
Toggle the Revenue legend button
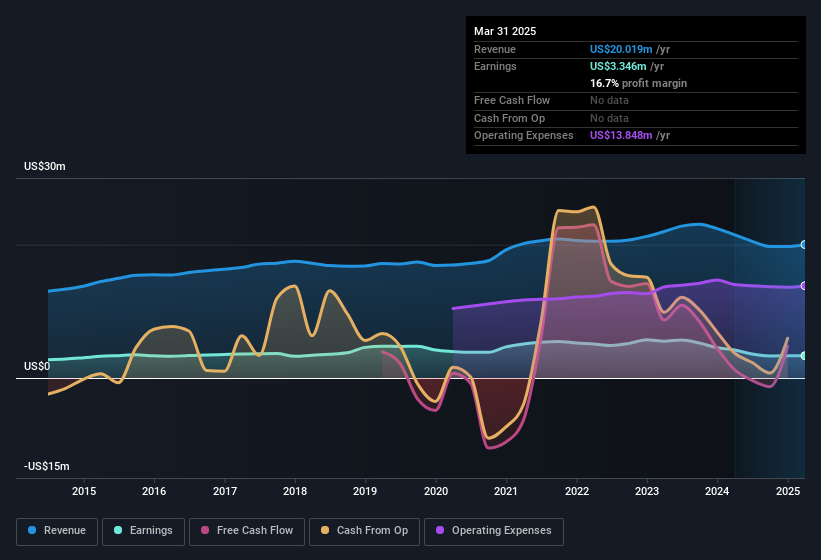[57, 531]
